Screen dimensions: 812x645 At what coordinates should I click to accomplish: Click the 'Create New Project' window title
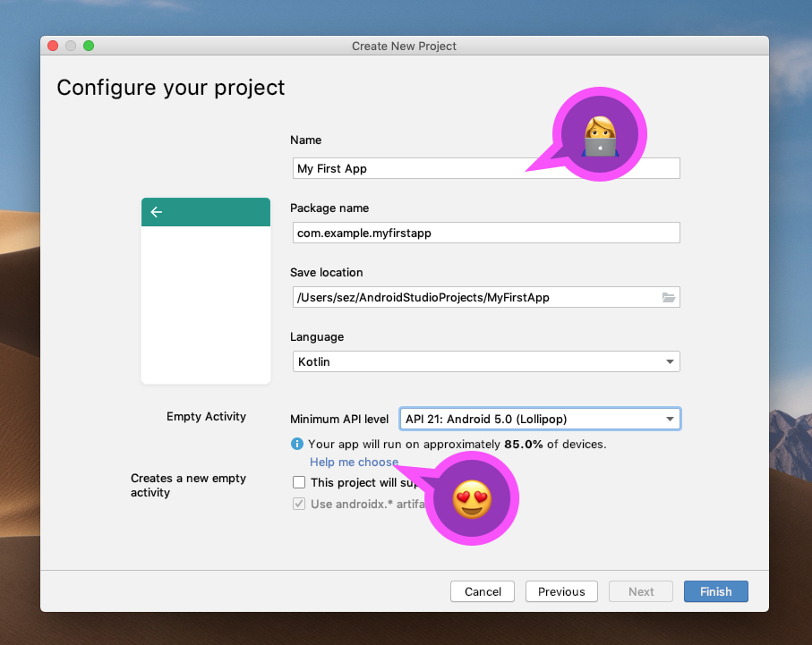404,47
